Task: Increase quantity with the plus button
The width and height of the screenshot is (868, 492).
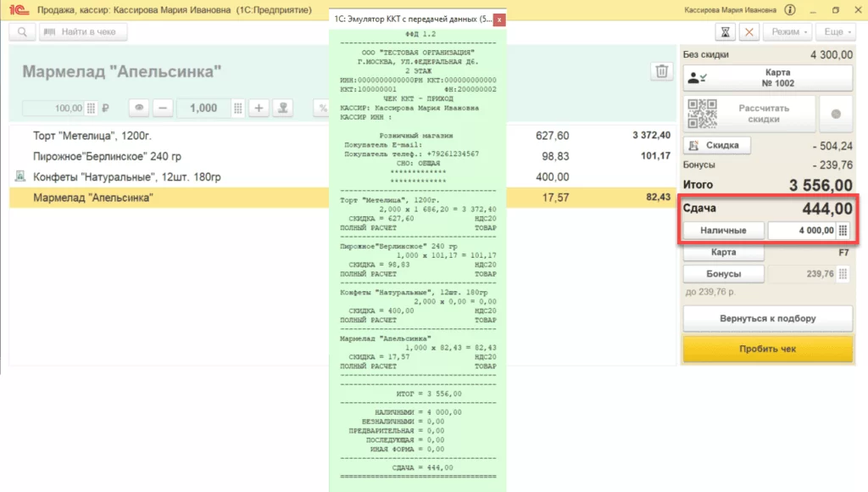Action: click(259, 109)
